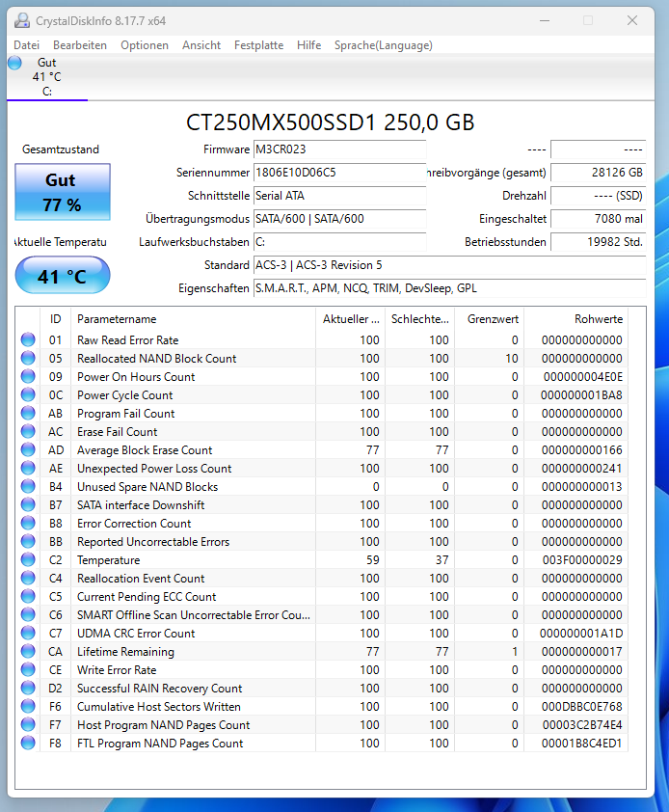Click status orb for Raw Read Error Rate
The image size is (669, 812).
[28, 339]
